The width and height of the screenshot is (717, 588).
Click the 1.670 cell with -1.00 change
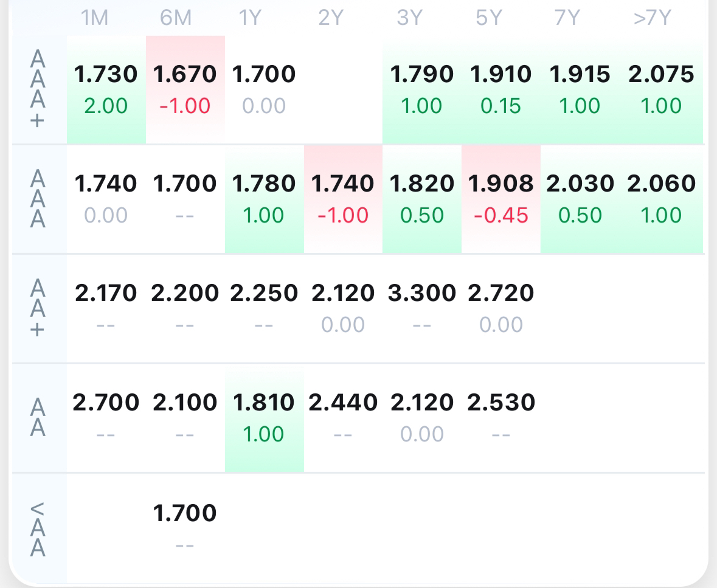pyautogui.click(x=185, y=89)
